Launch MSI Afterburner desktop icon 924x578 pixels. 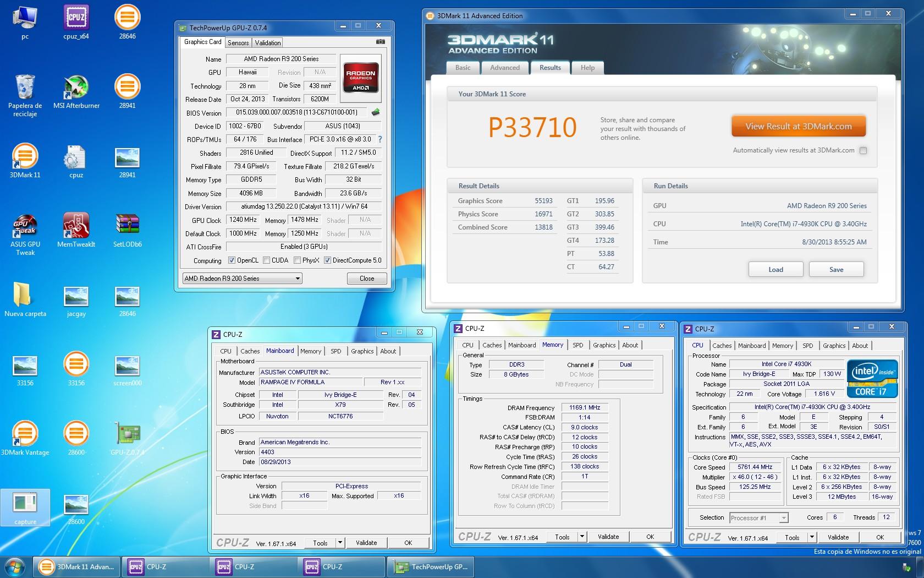[x=76, y=91]
